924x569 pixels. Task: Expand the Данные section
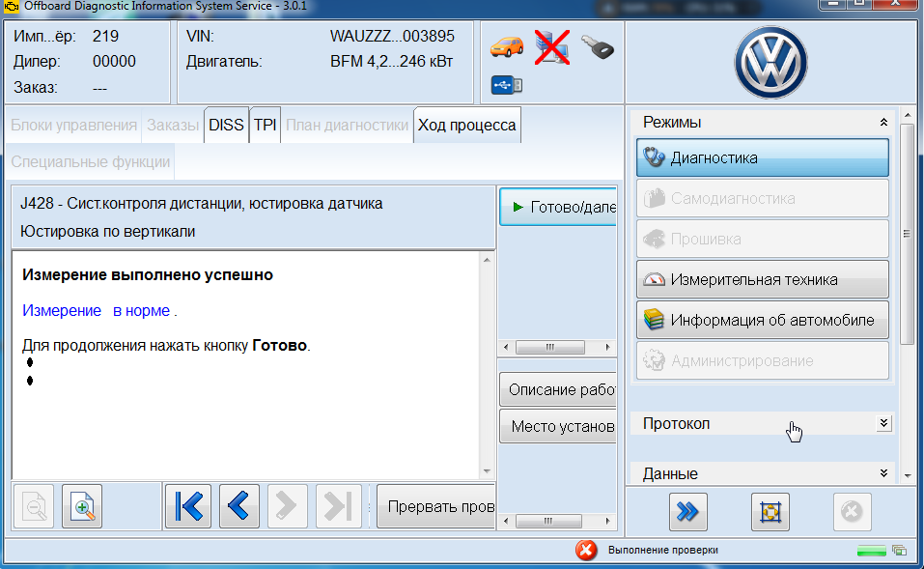(x=882, y=473)
